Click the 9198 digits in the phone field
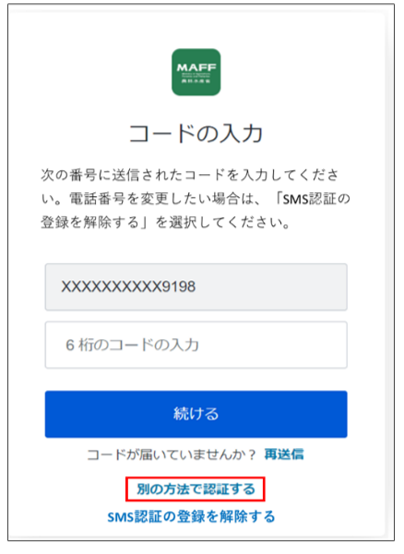 click(178, 287)
